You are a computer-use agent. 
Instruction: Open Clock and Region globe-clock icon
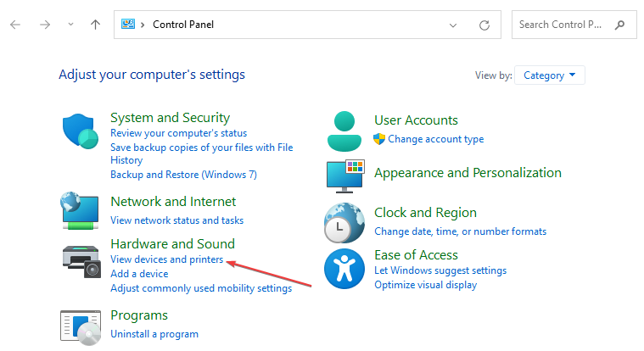(x=344, y=223)
